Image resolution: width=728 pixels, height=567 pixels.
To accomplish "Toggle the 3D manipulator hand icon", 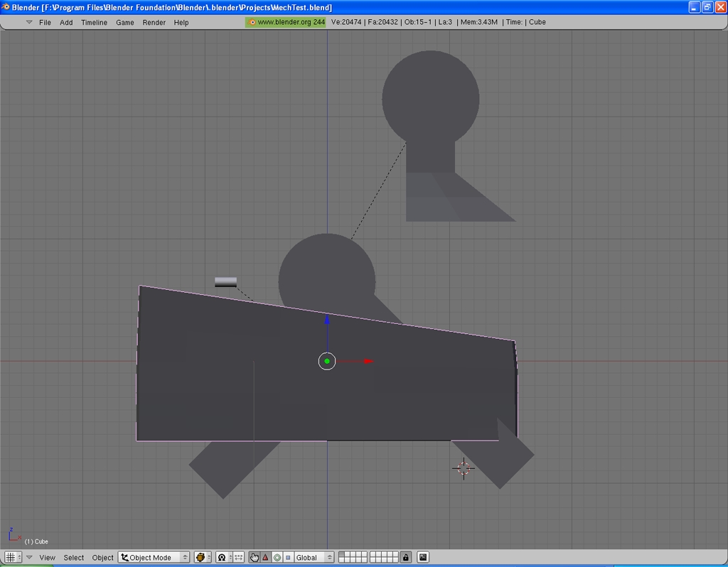I will click(254, 557).
